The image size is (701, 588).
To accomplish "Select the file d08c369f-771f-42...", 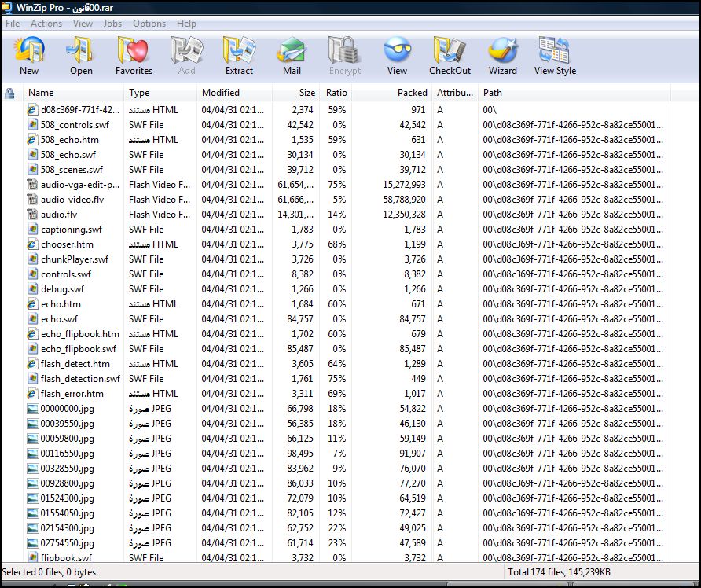I will coord(80,109).
